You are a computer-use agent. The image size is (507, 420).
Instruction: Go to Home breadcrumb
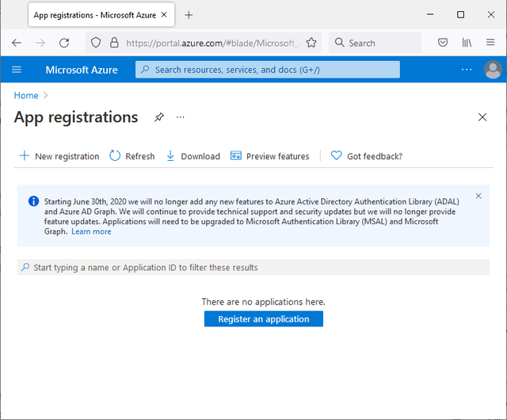point(26,95)
